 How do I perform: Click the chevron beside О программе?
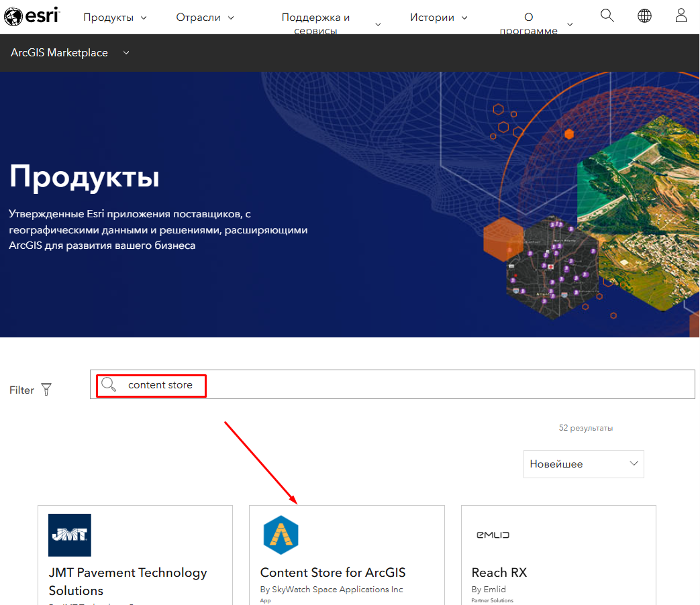click(570, 25)
